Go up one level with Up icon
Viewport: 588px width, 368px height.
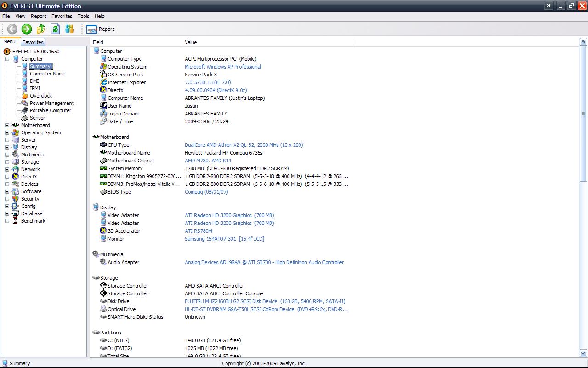41,29
